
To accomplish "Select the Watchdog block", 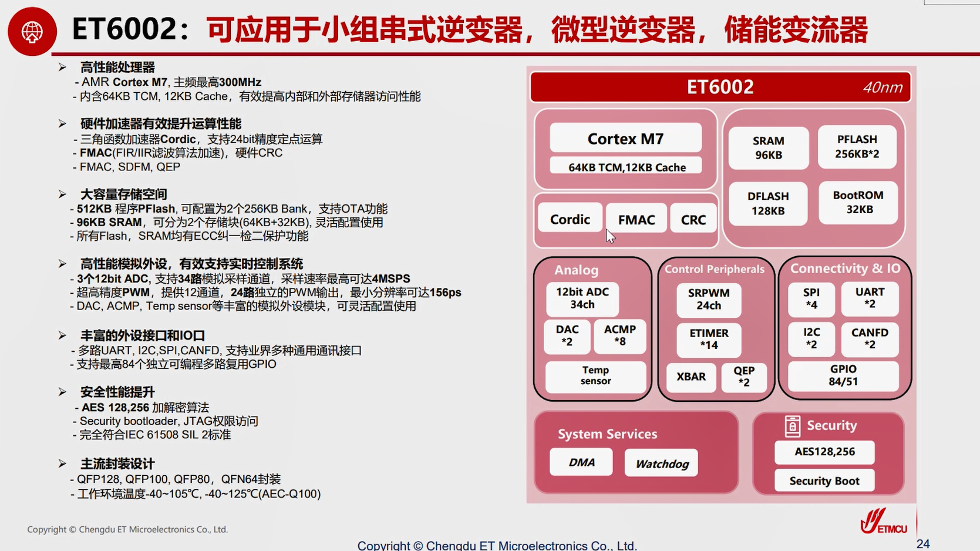I will pos(662,463).
